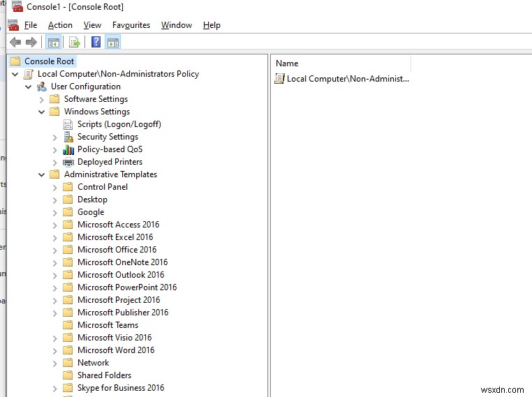532x397 pixels.
Task: Click the Microsoft Teams folder icon
Action: point(68,325)
